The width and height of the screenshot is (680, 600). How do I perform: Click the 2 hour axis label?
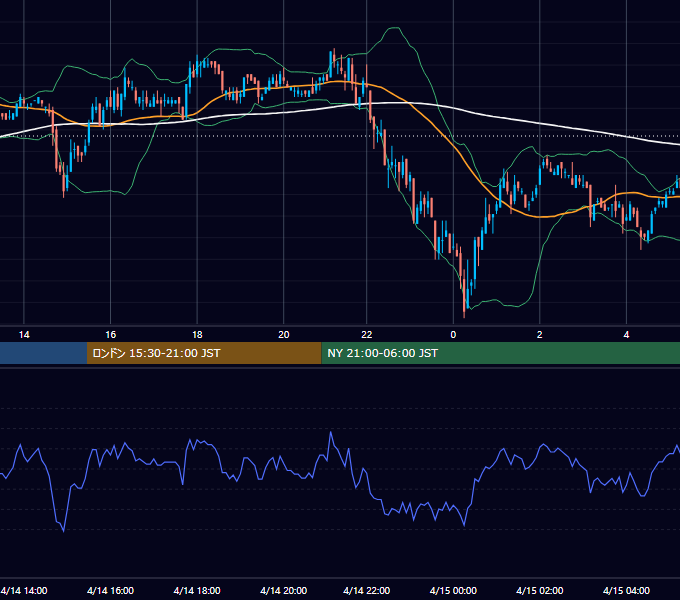click(539, 335)
